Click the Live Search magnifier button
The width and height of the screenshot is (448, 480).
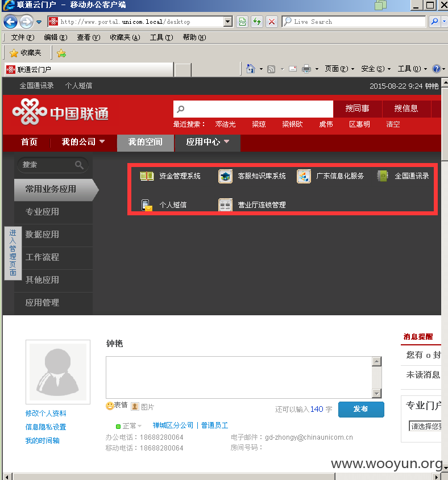point(434,22)
